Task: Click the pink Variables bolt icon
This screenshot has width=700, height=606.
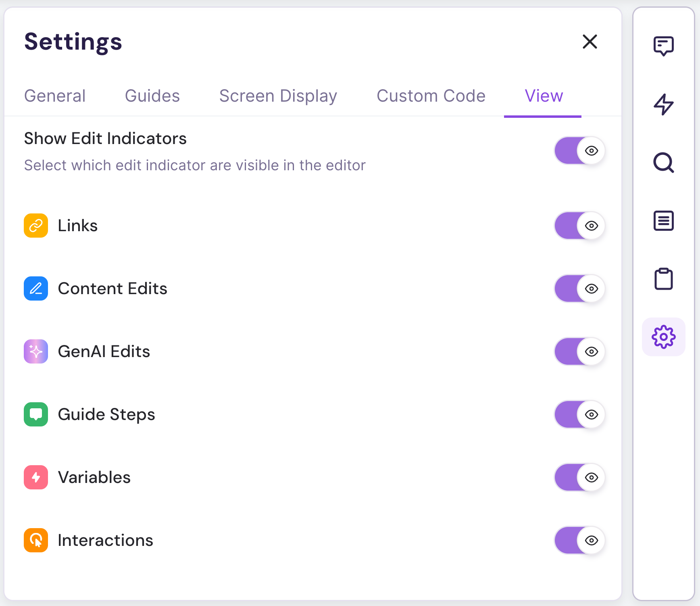Action: coord(36,477)
